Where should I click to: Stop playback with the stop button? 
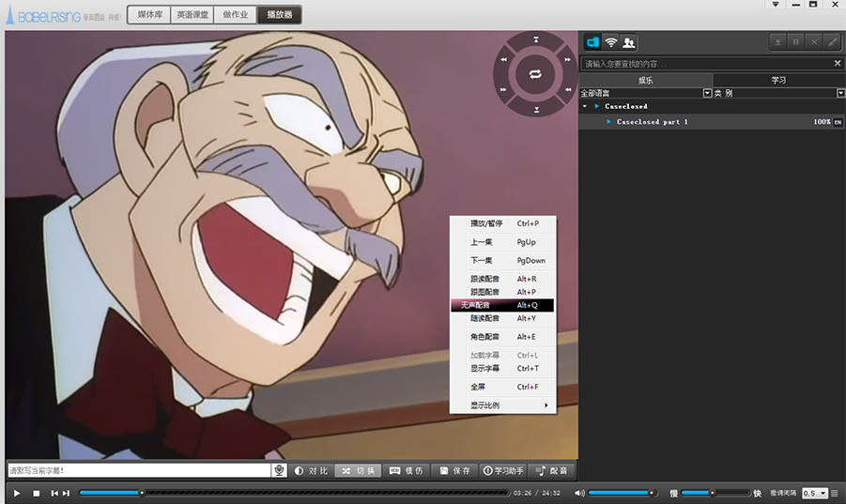[36, 494]
